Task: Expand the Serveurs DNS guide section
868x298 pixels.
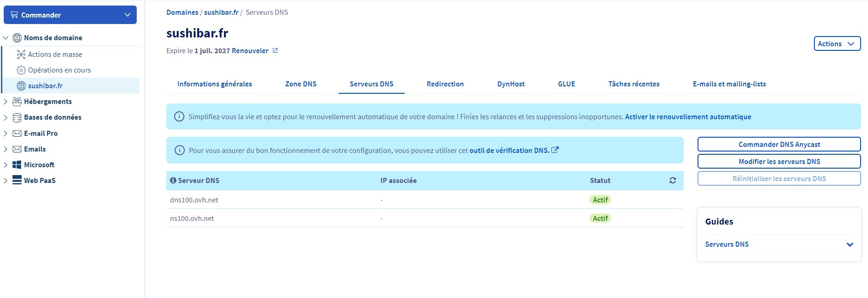Action: 850,244
